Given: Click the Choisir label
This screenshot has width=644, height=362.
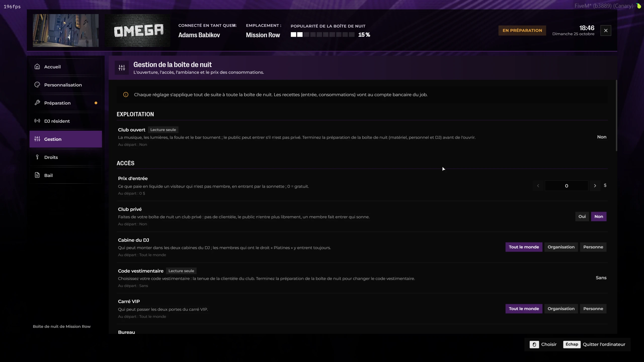Looking at the screenshot, I should click(549, 344).
